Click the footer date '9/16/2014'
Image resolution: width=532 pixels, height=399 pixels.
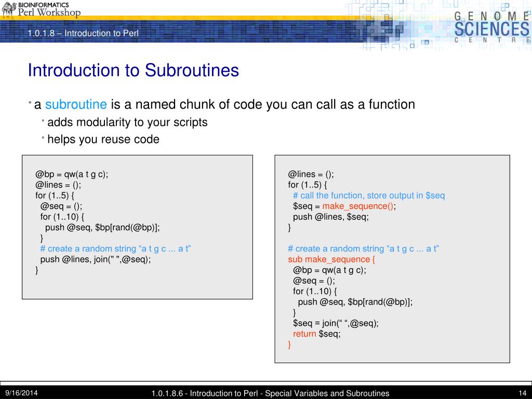pyautogui.click(x=21, y=393)
